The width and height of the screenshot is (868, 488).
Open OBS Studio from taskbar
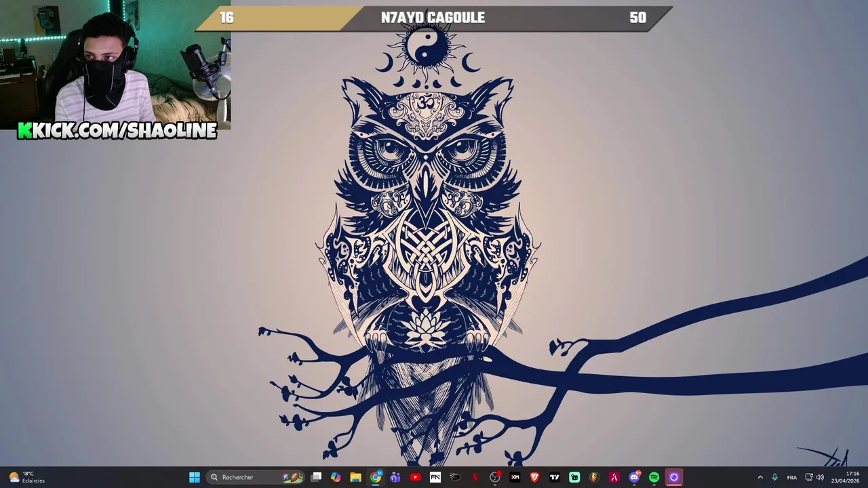pos(495,477)
